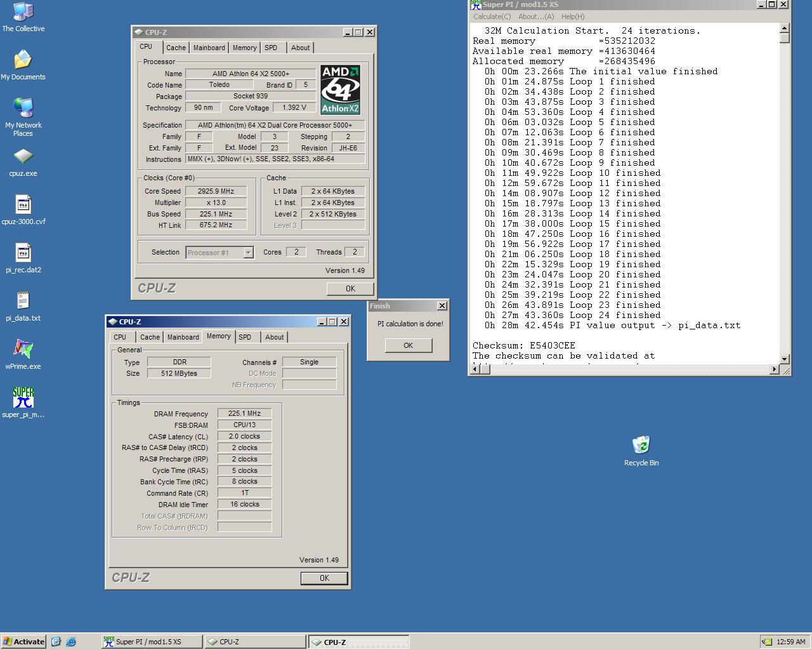Open My Network Places icon
This screenshot has width=812, height=650.
[x=23, y=117]
